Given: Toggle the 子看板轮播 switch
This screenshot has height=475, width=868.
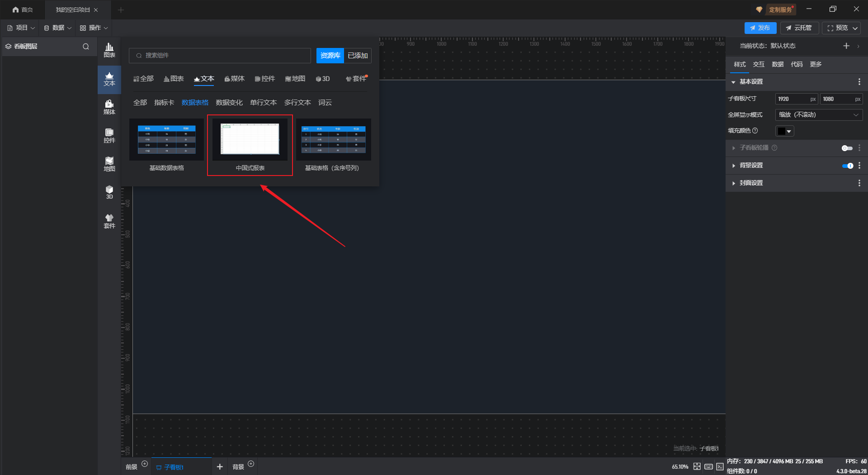Looking at the screenshot, I should coord(847,148).
